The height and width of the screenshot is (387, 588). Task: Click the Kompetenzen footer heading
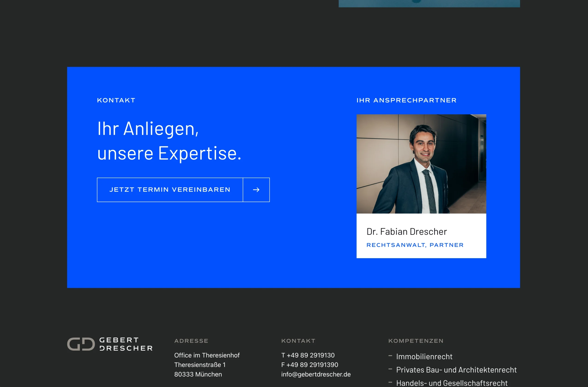[416, 341]
